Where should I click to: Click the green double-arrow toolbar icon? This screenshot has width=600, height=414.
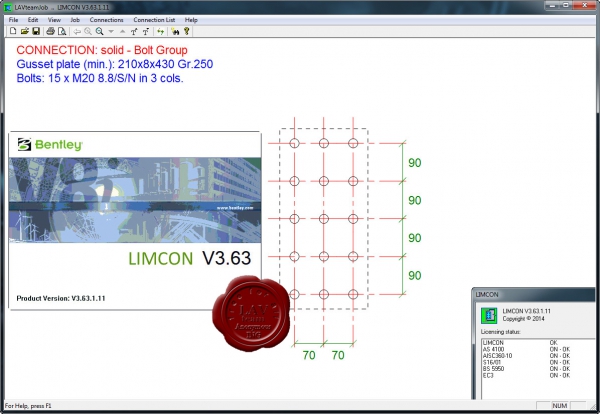click(x=160, y=31)
